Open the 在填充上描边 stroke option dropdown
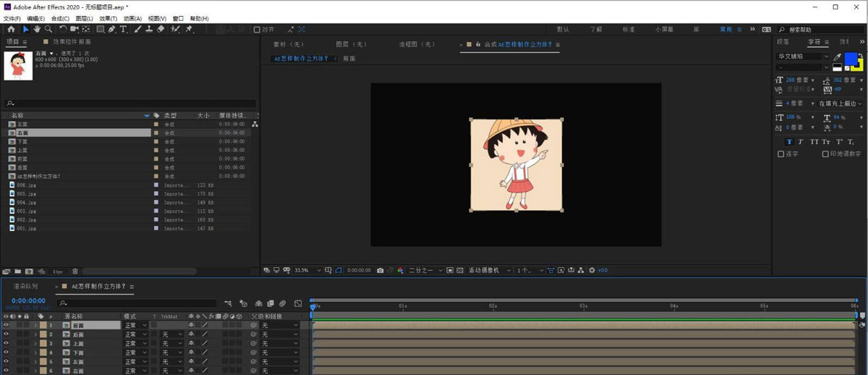 point(841,104)
